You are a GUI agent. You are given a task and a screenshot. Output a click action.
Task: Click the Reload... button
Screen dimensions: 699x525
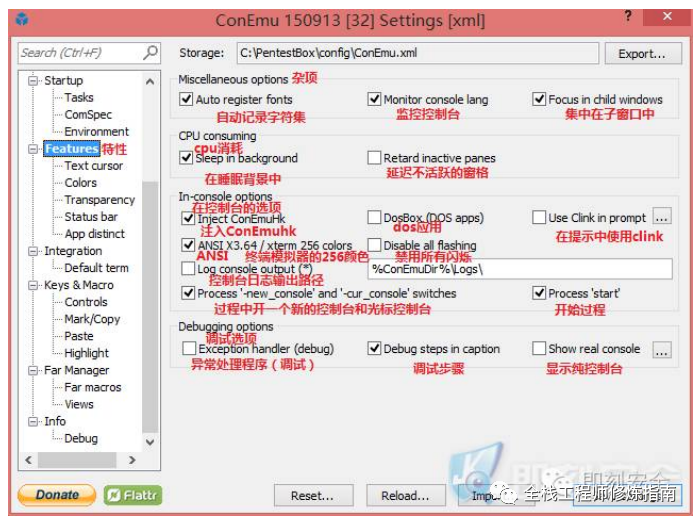point(406,496)
